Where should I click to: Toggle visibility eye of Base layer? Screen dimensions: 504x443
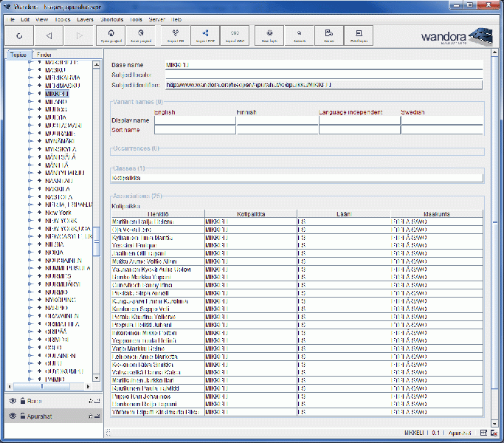pos(13,400)
